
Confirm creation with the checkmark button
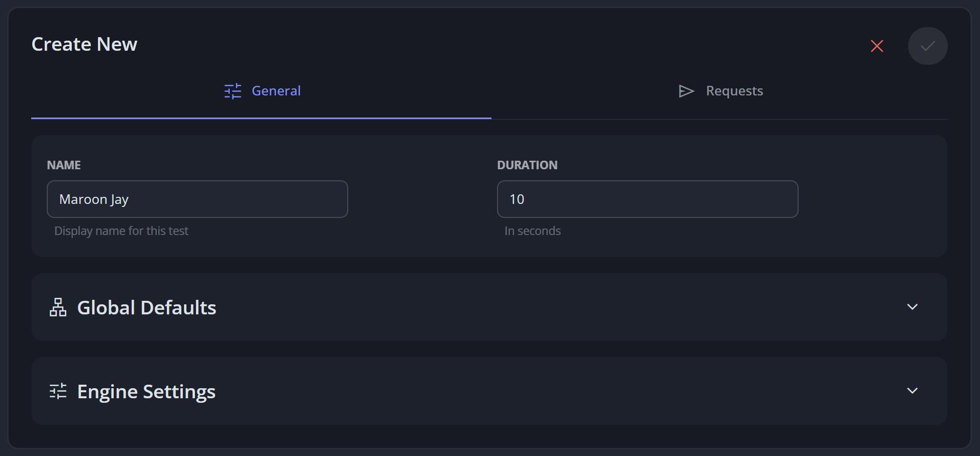(x=928, y=46)
